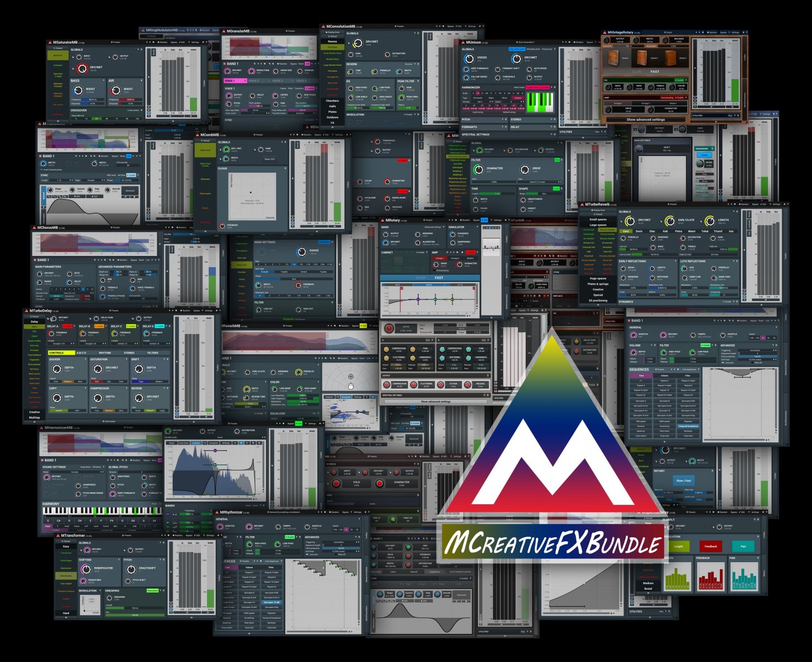Click the Melda logo in MUnison title bar

(463, 42)
